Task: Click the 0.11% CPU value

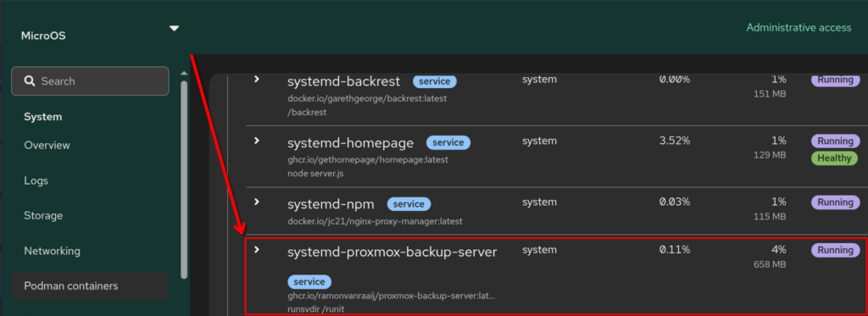Action: (674, 250)
